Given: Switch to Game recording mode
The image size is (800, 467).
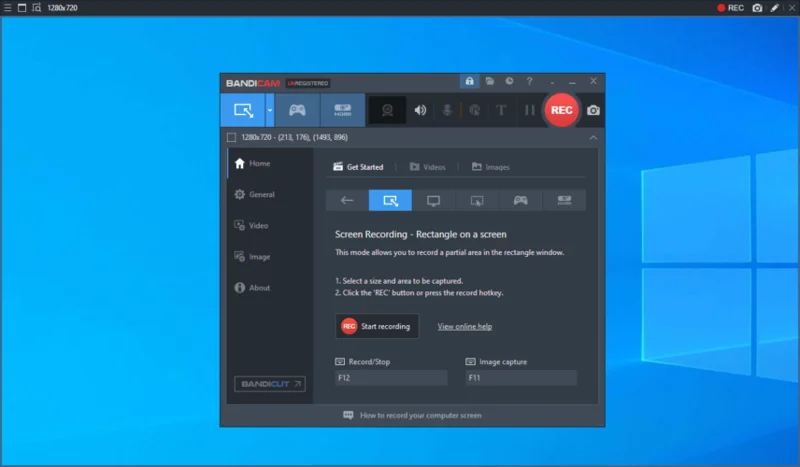Looking at the screenshot, I should [297, 110].
